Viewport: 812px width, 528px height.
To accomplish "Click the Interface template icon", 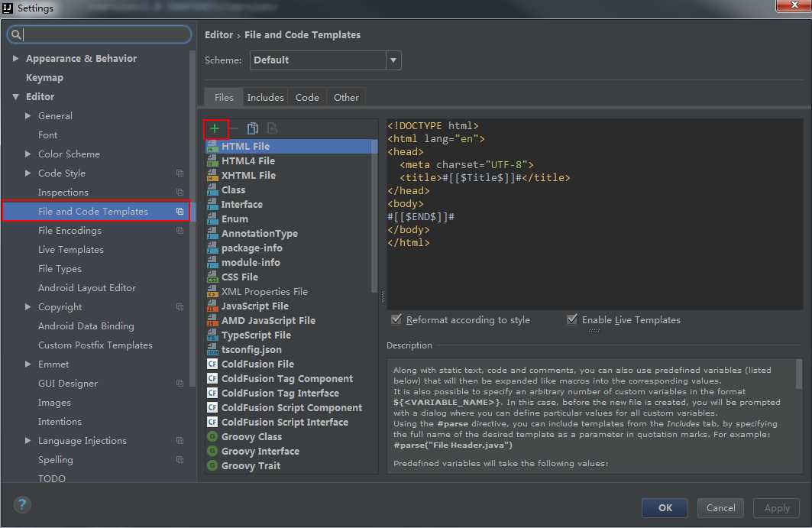I will pyautogui.click(x=212, y=205).
